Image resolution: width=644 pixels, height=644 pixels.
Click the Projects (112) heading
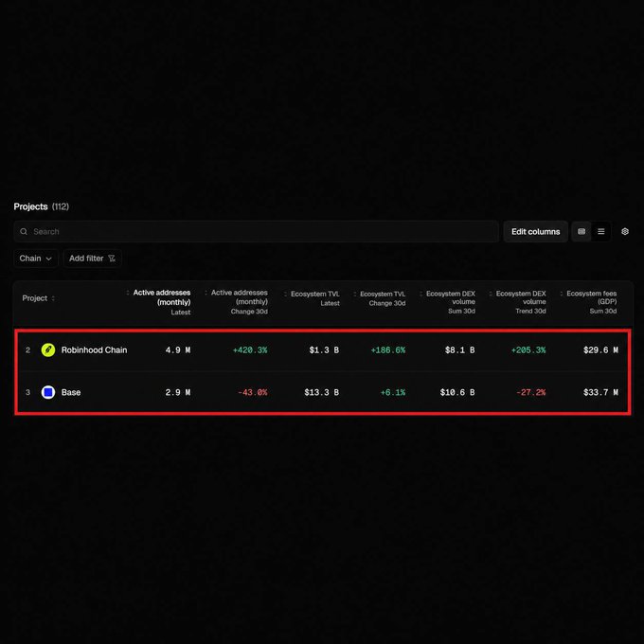(x=41, y=206)
